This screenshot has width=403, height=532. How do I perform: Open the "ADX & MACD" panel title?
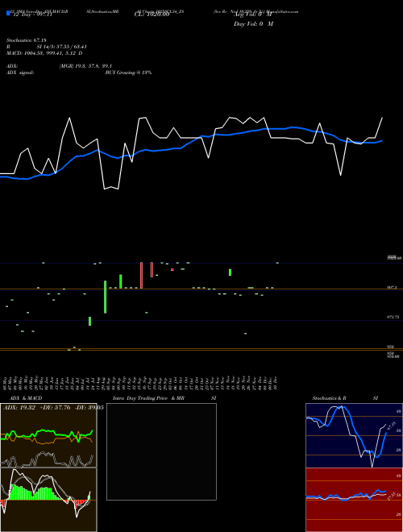(x=26, y=398)
